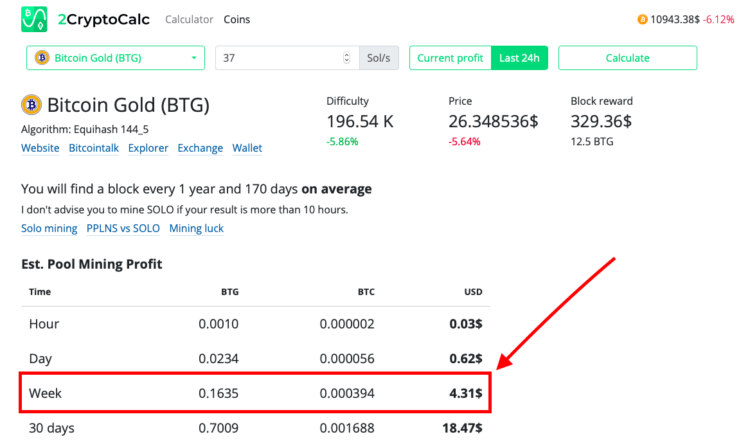Open the Exchange link
This screenshot has width=750, height=448.
[200, 148]
